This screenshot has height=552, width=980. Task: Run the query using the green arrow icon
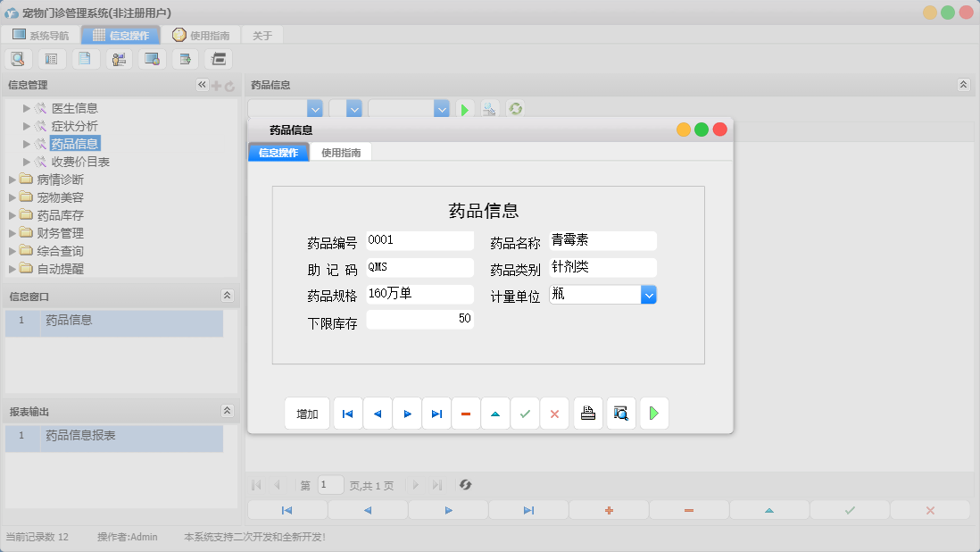(464, 108)
